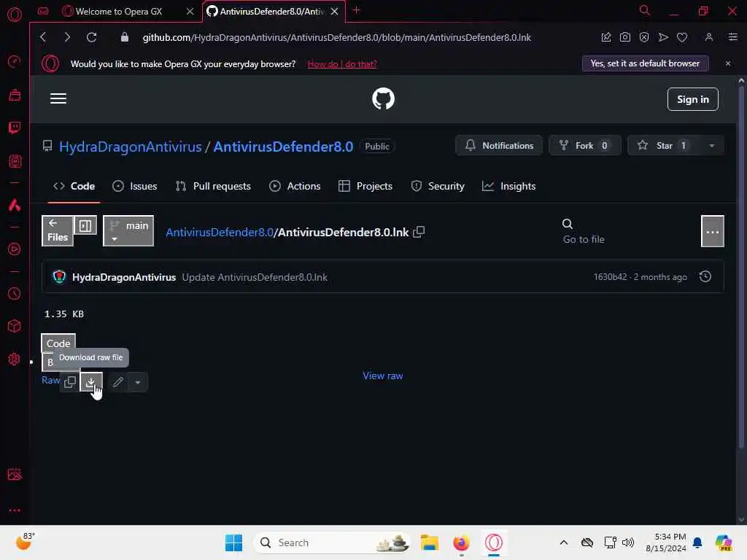747x560 pixels.
Task: Open HydraDragonAntivirus owner link
Action: point(130,147)
